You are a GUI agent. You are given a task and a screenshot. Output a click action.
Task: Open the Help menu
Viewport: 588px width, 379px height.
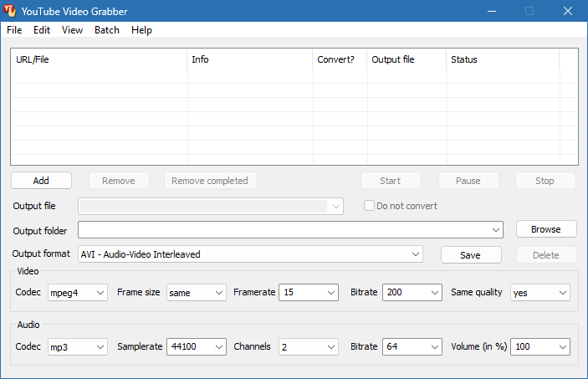point(141,30)
